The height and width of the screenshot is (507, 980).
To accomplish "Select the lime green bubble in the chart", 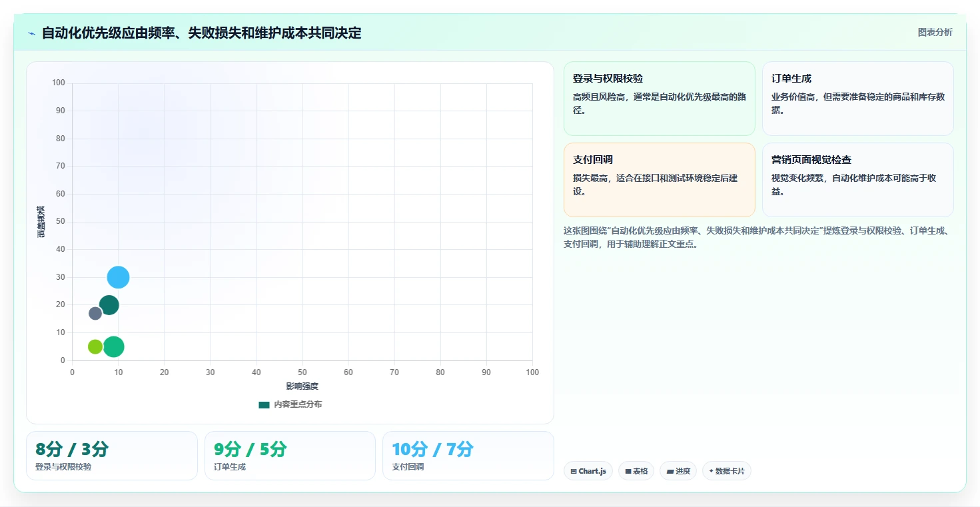I will click(x=95, y=346).
